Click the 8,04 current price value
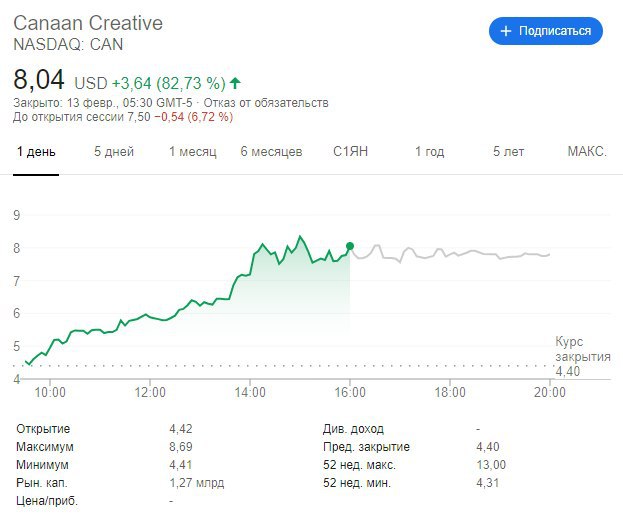The width and height of the screenshot is (623, 516). coord(38,80)
